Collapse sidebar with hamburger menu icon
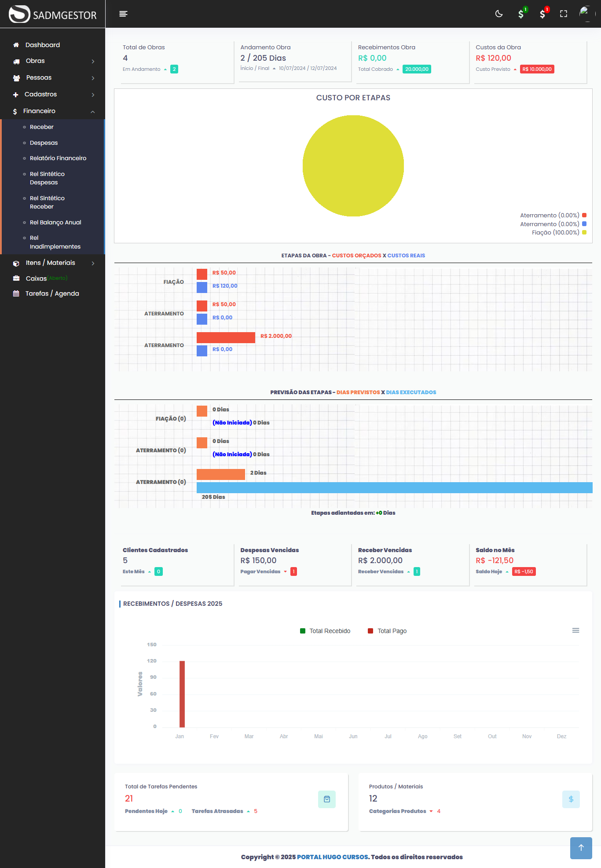Screen dimensions: 601x868 [x=123, y=14]
